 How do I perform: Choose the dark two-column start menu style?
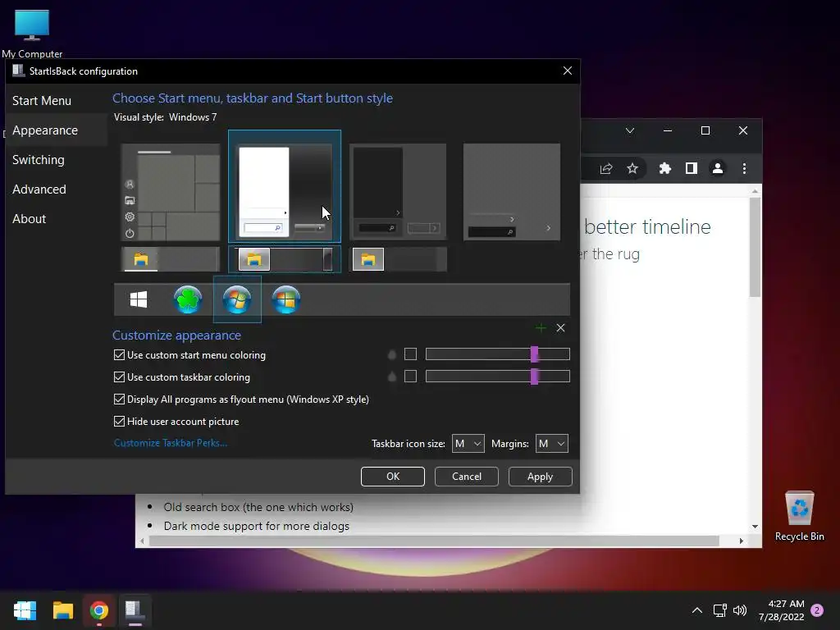(x=398, y=192)
